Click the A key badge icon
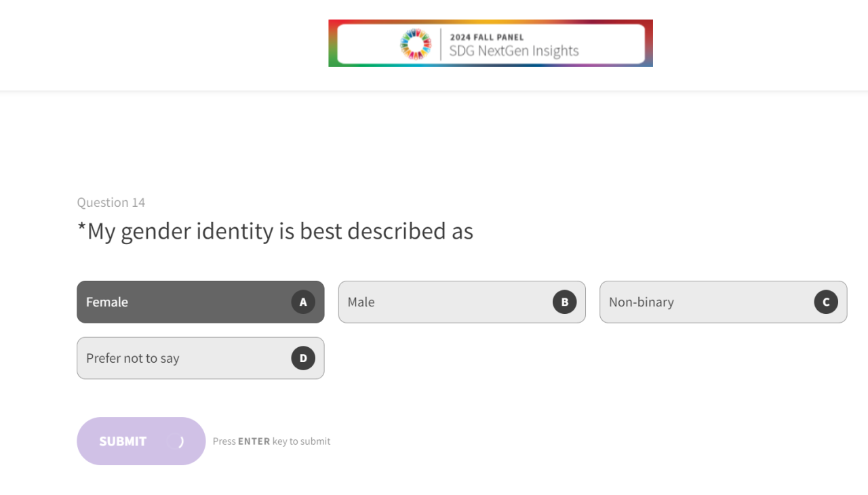This screenshot has width=868, height=495. (303, 302)
